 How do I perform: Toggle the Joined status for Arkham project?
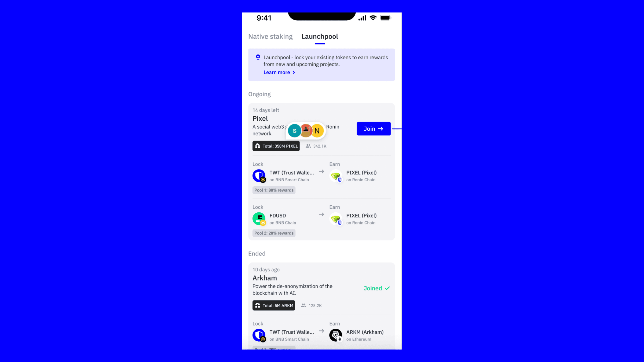click(376, 288)
